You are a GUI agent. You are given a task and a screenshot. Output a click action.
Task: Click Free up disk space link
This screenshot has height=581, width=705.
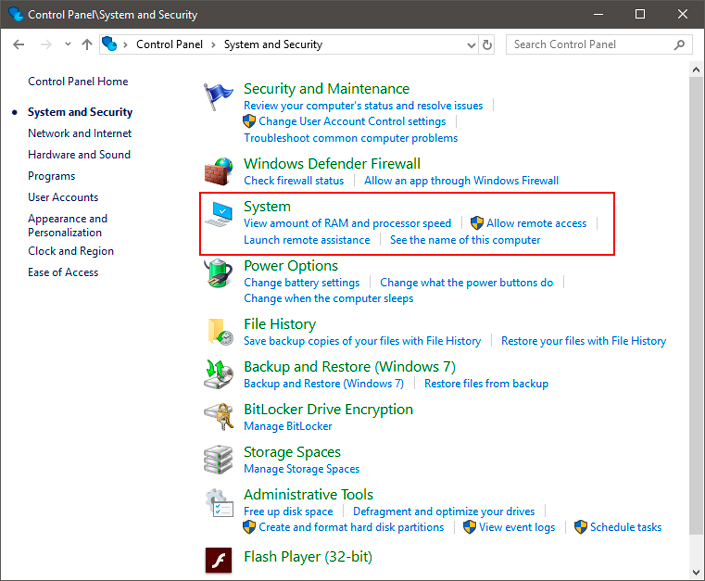(x=288, y=512)
